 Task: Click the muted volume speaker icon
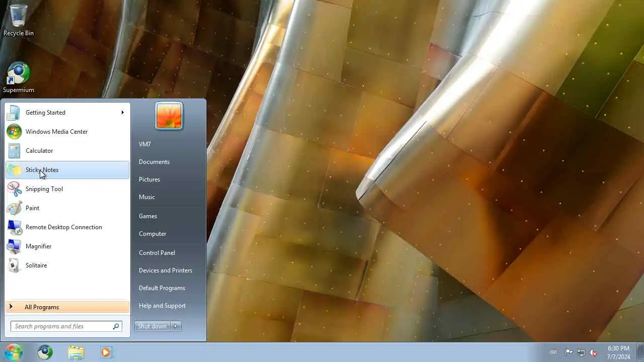pos(594,352)
